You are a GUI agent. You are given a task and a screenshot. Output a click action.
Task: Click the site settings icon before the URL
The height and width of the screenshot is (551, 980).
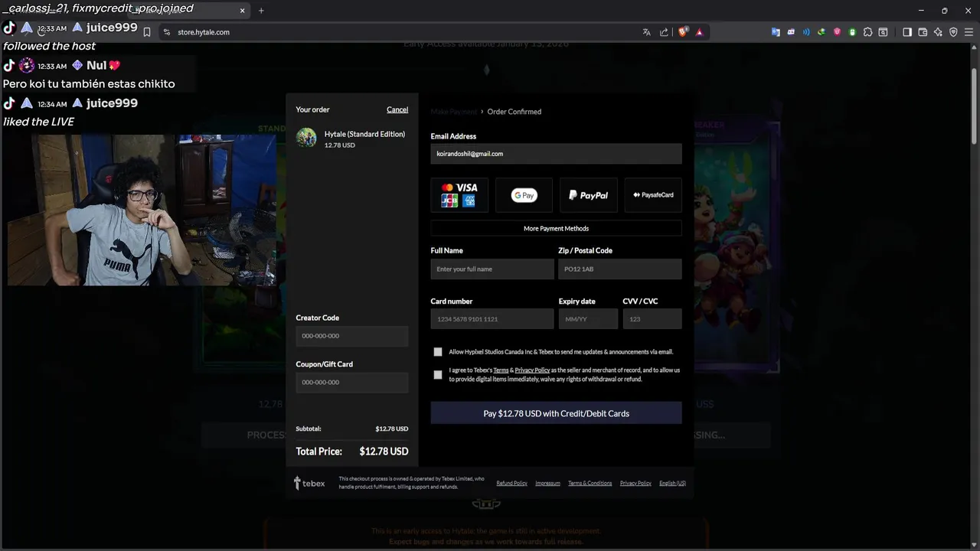click(167, 32)
